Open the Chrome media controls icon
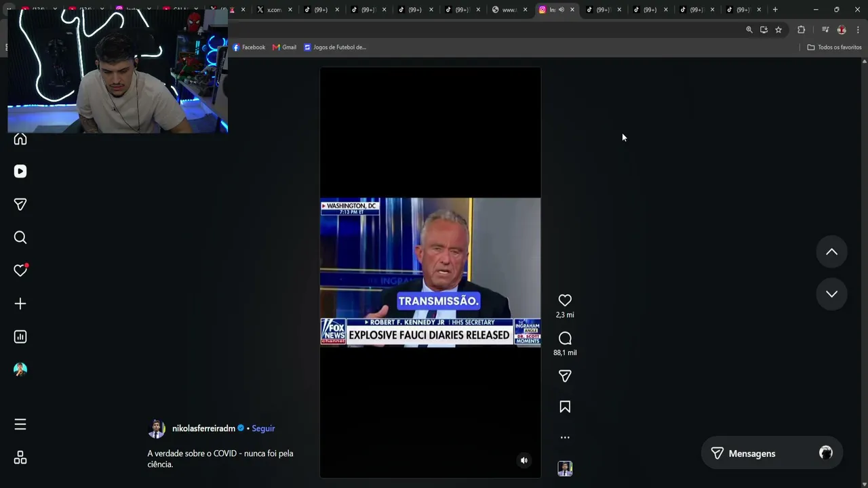The width and height of the screenshot is (868, 488). (x=825, y=30)
